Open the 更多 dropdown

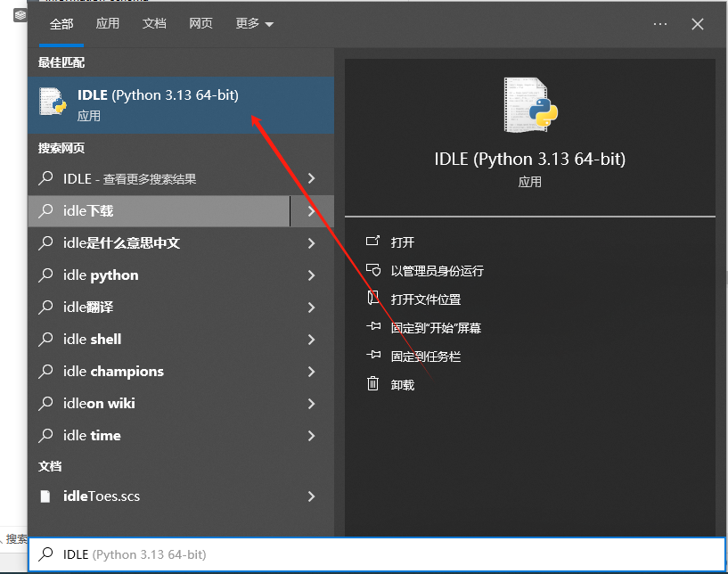[255, 23]
